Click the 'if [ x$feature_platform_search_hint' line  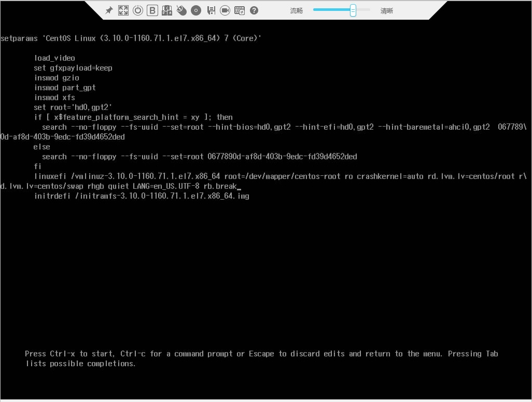click(x=133, y=117)
